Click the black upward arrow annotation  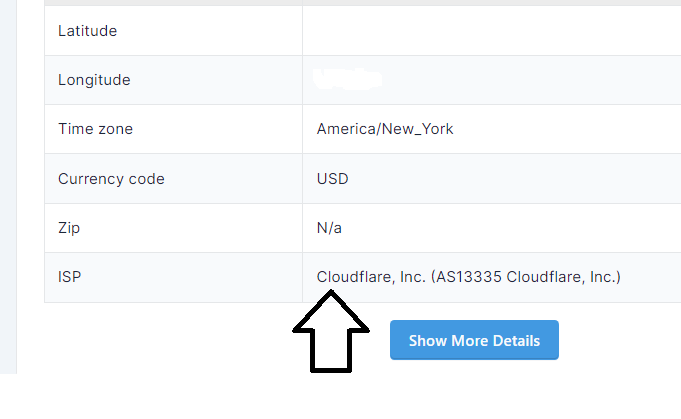tap(331, 331)
